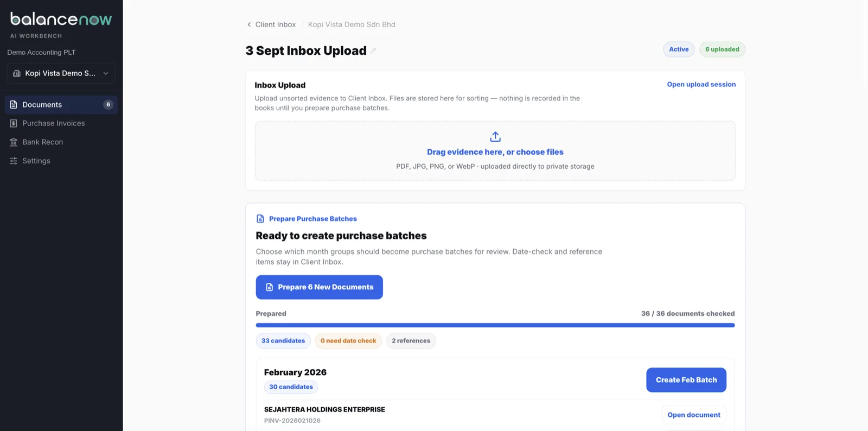Viewport: 868px width, 431px height.
Task: Click the Prepared progress bar
Action: click(x=495, y=325)
